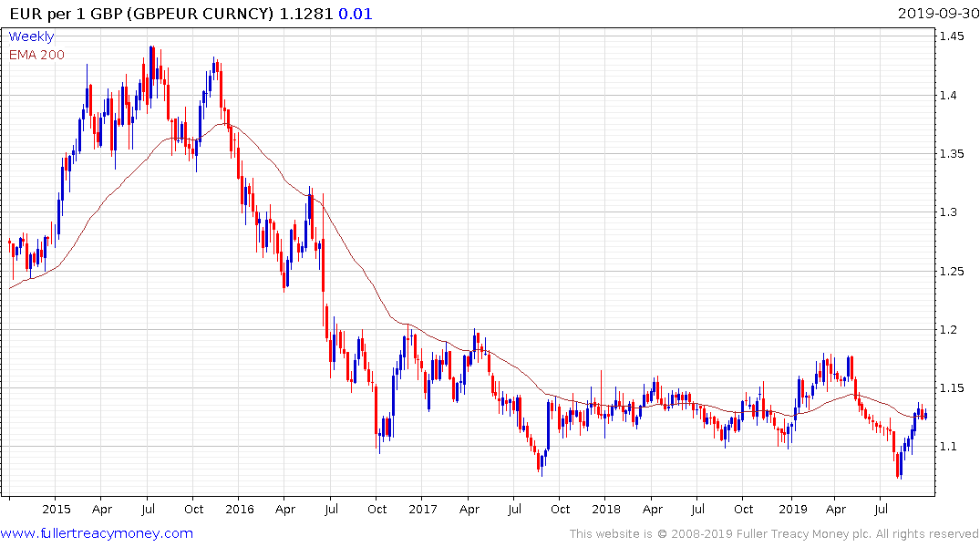Click the 2018 time axis label
The height and width of the screenshot is (547, 980).
pos(606,509)
